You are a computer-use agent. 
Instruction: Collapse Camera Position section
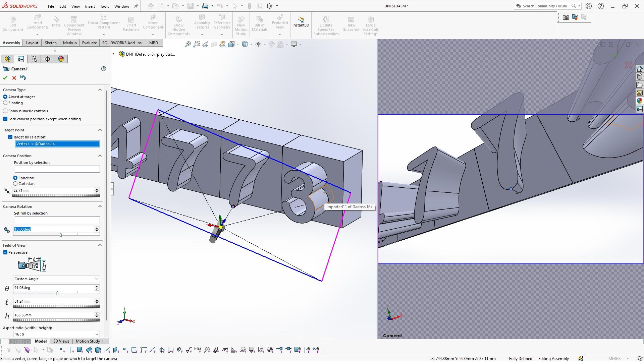point(100,156)
